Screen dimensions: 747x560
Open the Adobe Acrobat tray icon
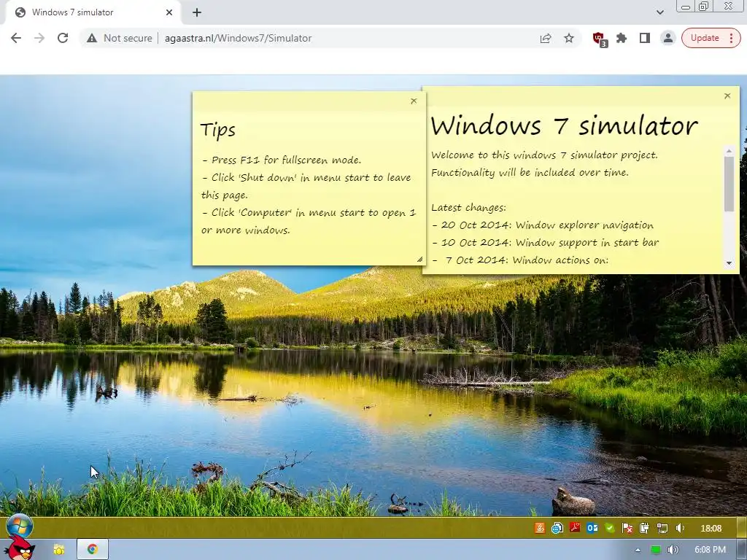tap(575, 528)
